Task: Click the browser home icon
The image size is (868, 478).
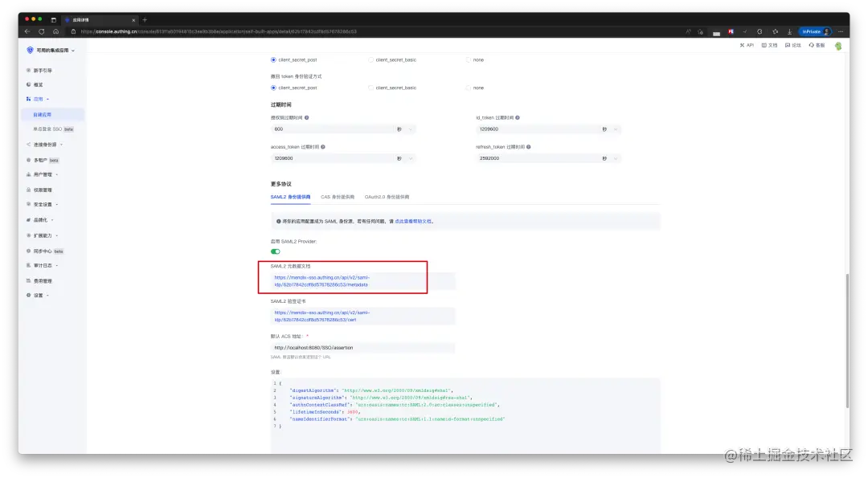Action: 56,31
